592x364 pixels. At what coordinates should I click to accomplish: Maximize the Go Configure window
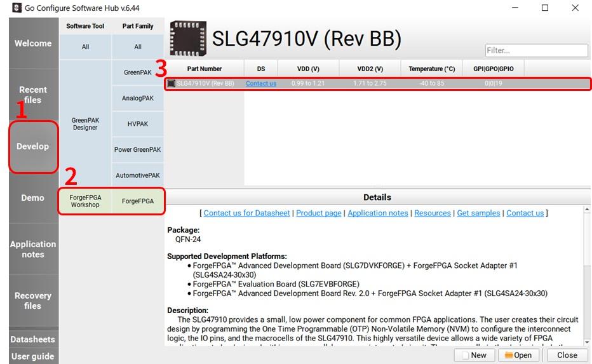coord(545,8)
